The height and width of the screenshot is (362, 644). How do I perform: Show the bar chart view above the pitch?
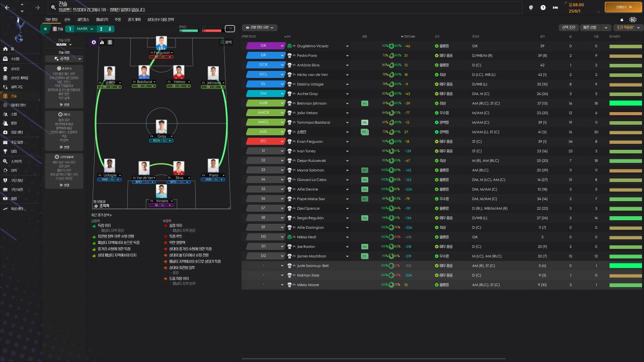[102, 42]
